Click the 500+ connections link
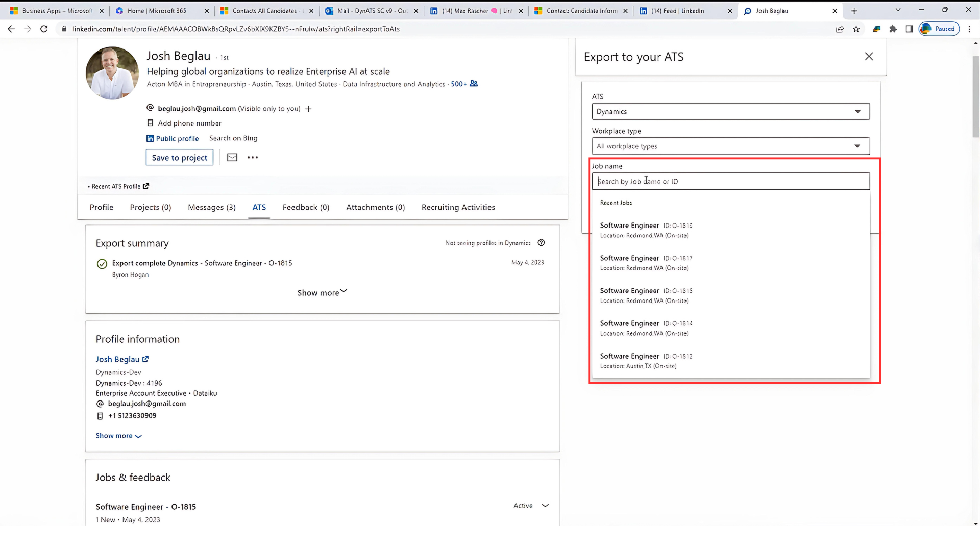 click(459, 84)
